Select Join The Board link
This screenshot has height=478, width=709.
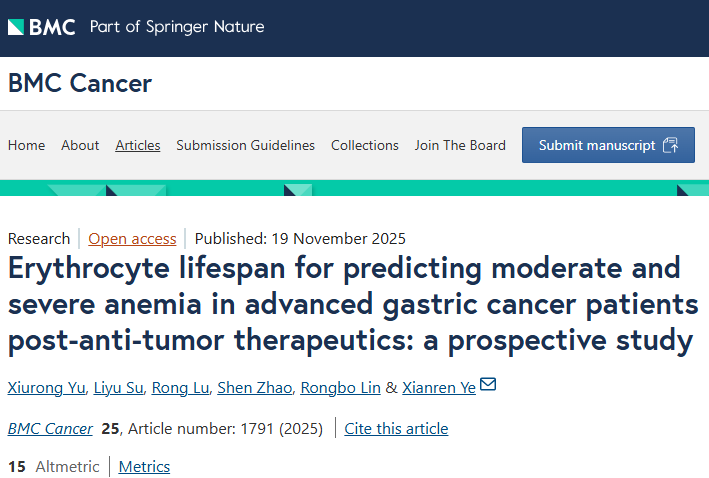(x=460, y=145)
